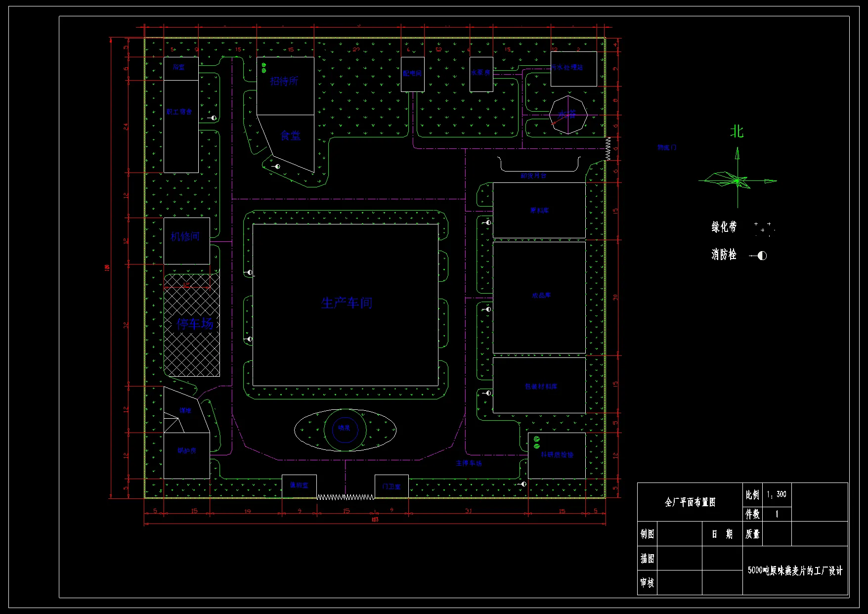Screen dimensions: 868x614
Task: Select the 喷泉 fountain label
Action: pos(344,428)
